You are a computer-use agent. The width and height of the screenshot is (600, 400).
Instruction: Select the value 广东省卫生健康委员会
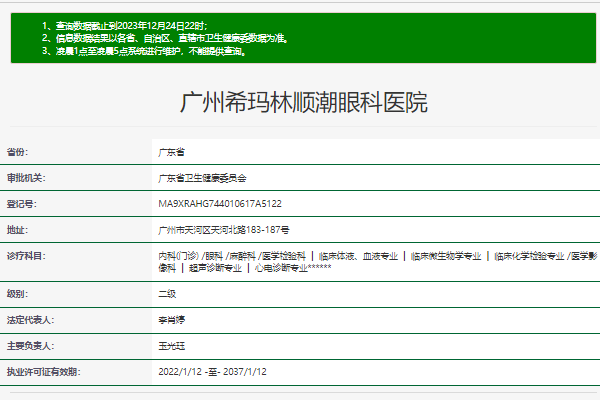coord(202,178)
